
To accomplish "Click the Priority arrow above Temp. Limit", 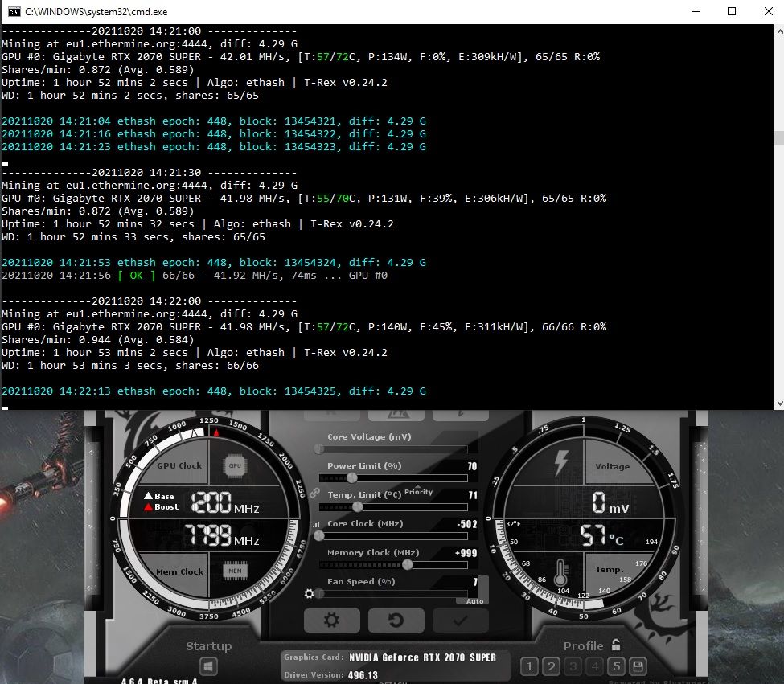I will pos(418,486).
